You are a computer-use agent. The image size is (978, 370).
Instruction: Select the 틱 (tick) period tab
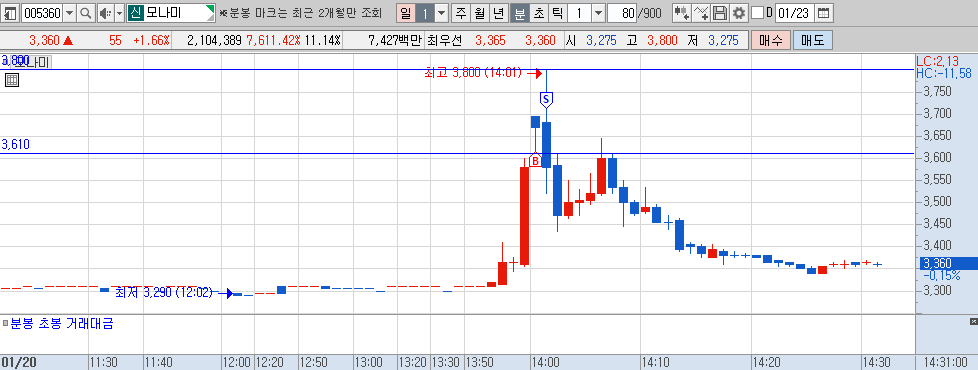click(557, 12)
